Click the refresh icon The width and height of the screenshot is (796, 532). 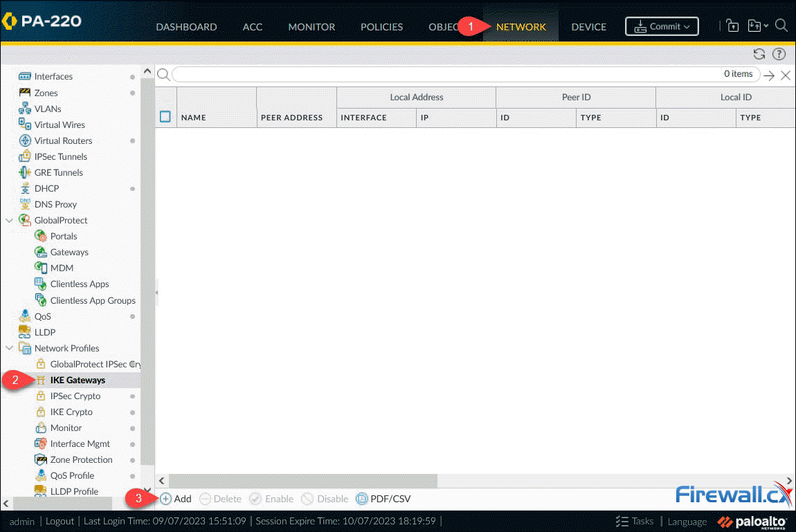(x=759, y=54)
